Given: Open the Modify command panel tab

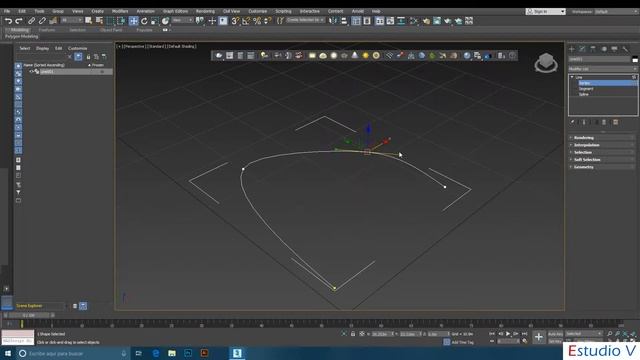Looking at the screenshot, I should pos(582,49).
